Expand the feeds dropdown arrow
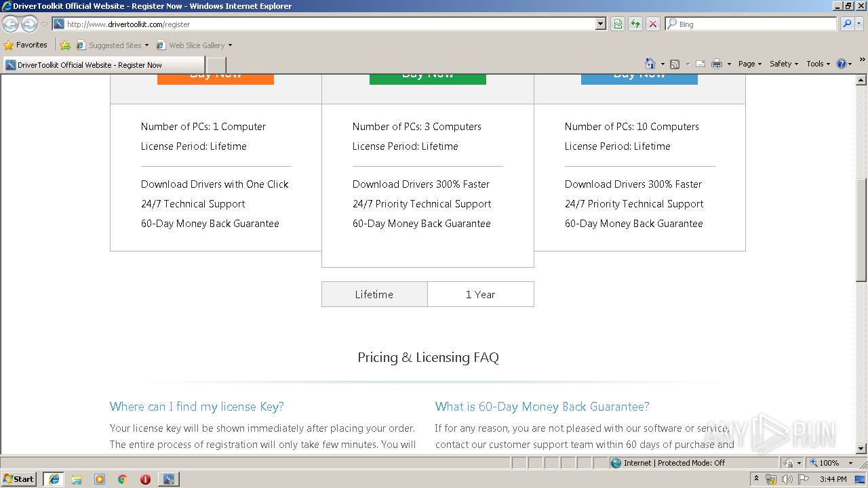 coord(687,64)
